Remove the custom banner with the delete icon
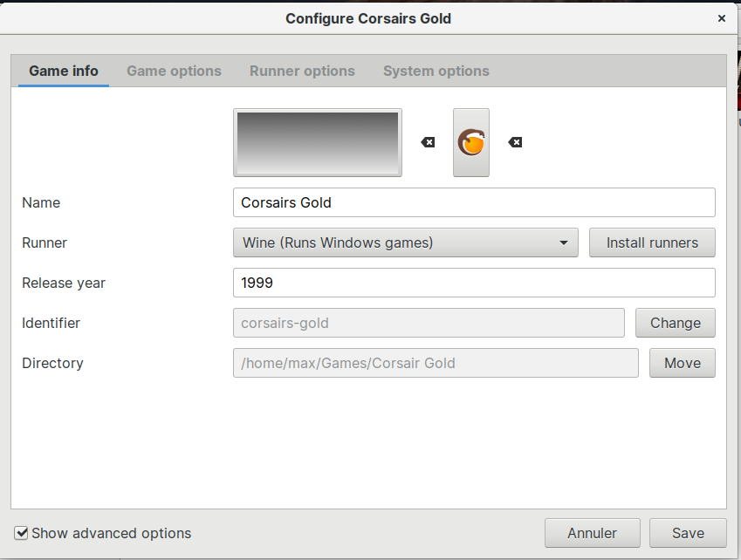 point(428,142)
